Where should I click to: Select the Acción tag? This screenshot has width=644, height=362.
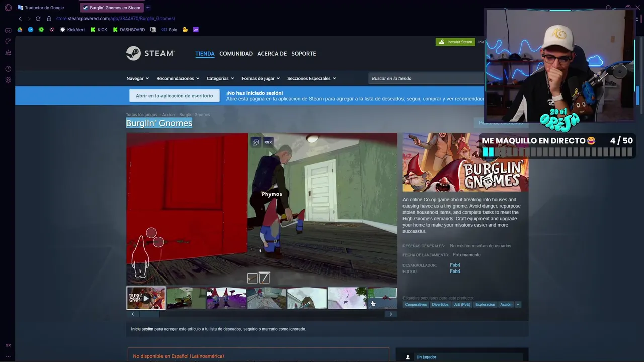click(x=506, y=304)
